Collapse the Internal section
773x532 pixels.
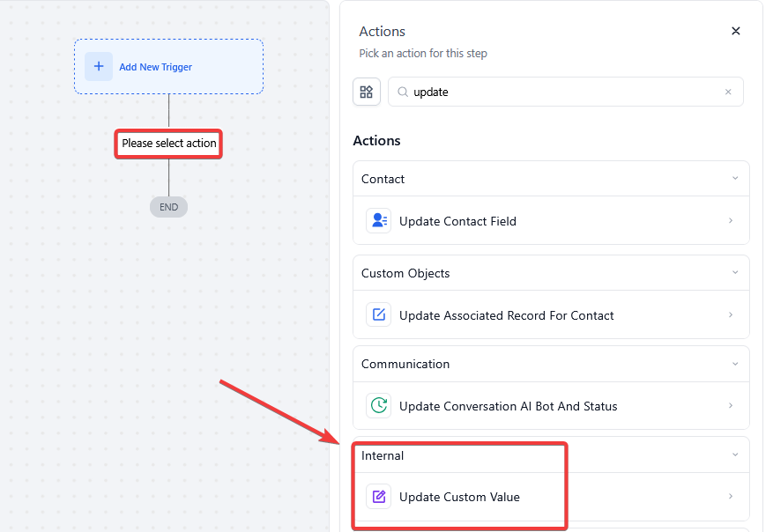click(x=735, y=455)
